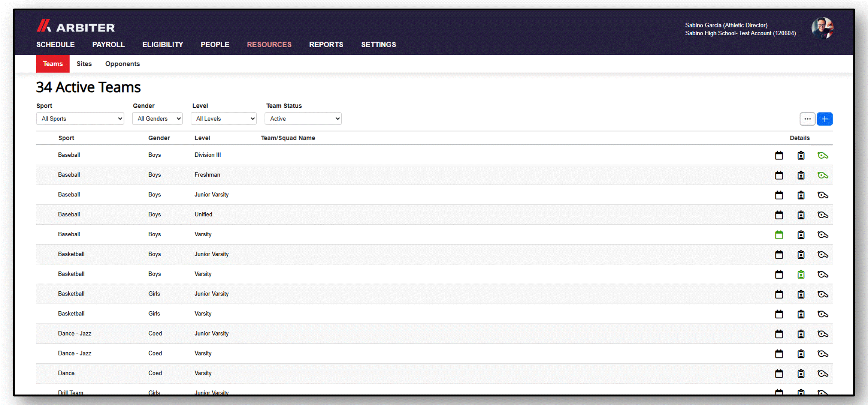The width and height of the screenshot is (868, 405).
Task: Click whistle for Basketball Girls Junior Varsity
Action: click(x=823, y=294)
